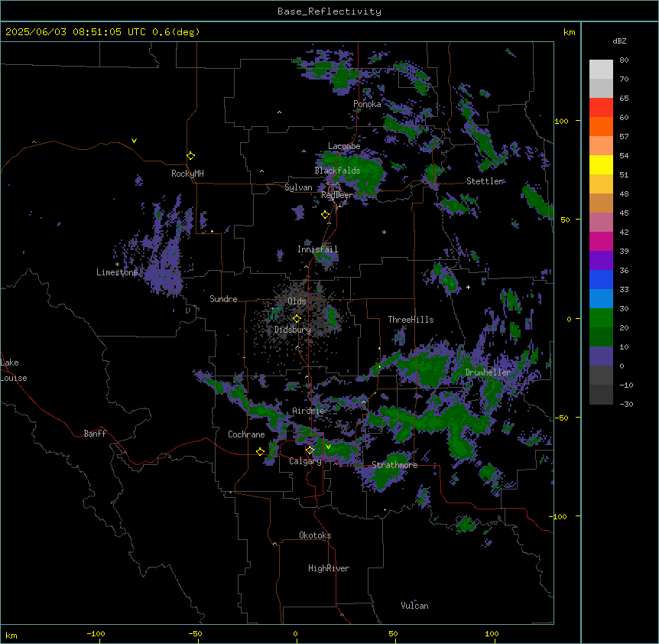Click the yellow diamond marker below RedDeer
Viewport: 659px width, 644px height.
coord(326,215)
